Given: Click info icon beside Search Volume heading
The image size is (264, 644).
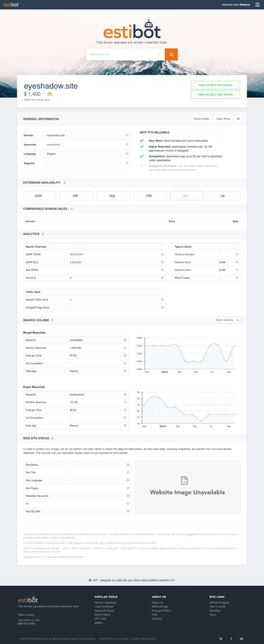Looking at the screenshot, I should tap(53, 320).
